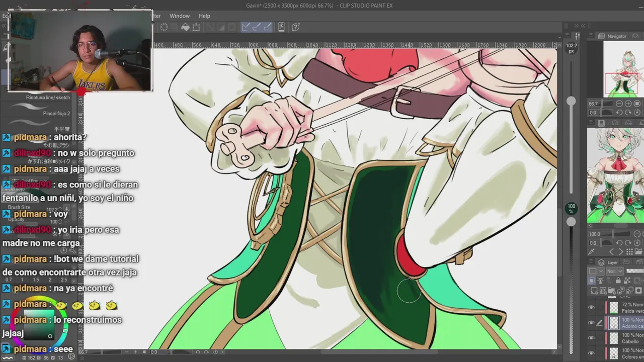Click New Layer Folder icon

[612, 290]
